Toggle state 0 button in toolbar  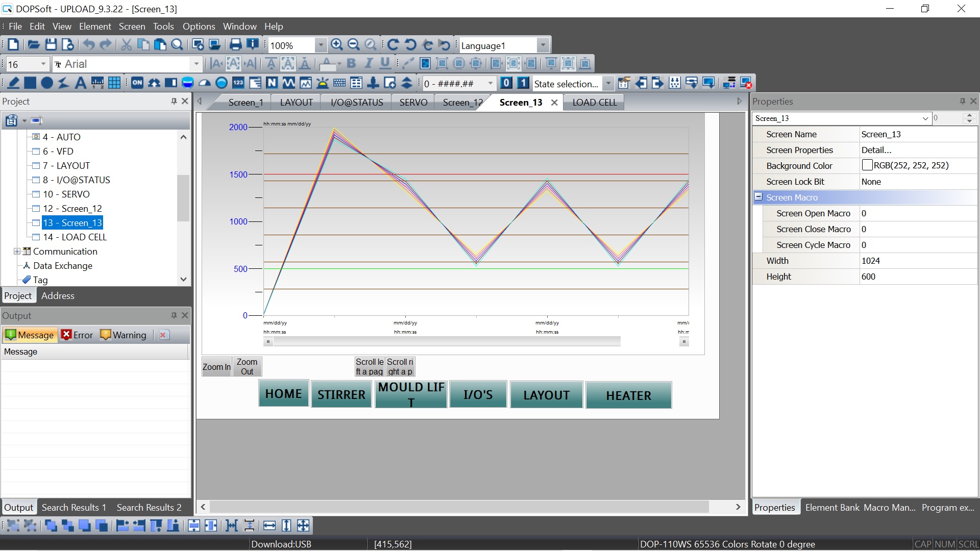point(506,83)
